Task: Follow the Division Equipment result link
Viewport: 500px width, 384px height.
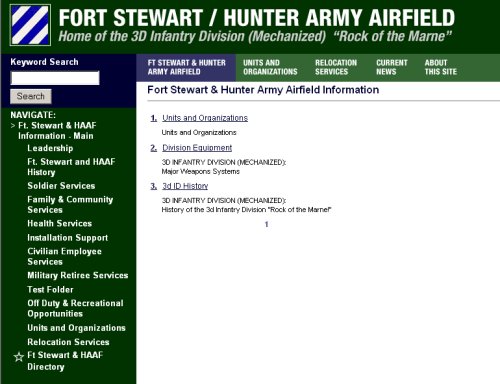Action: (197, 148)
